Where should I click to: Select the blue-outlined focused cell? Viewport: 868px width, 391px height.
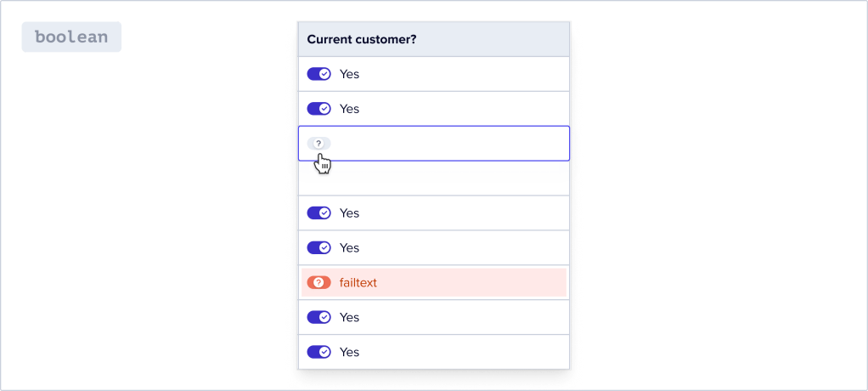pos(450,143)
